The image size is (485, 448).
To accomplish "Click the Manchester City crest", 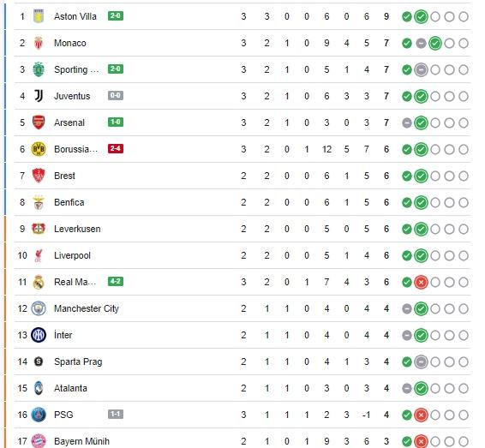I will pos(39,308).
